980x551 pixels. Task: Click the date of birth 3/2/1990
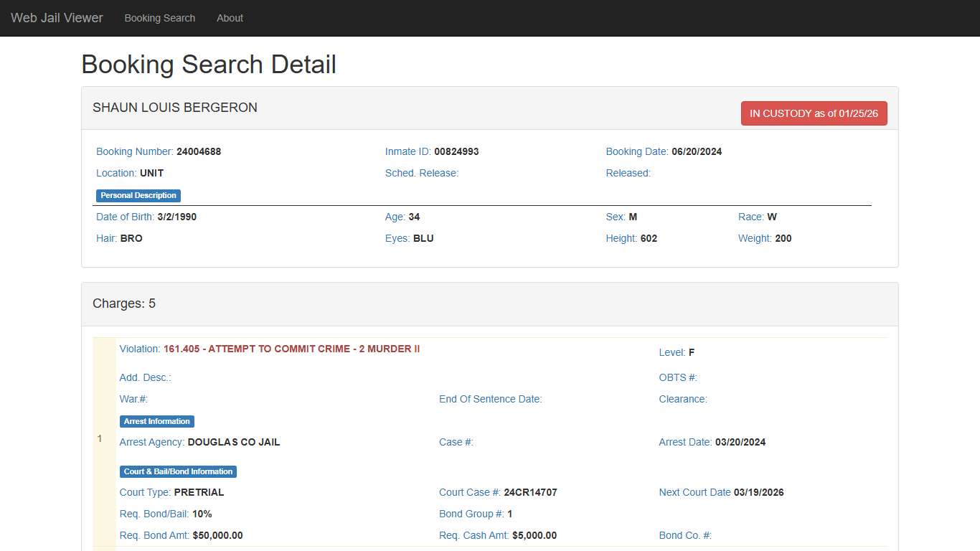[176, 217]
